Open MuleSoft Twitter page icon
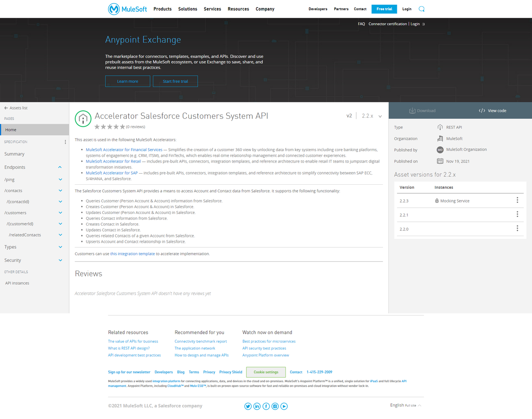 pos(248,406)
